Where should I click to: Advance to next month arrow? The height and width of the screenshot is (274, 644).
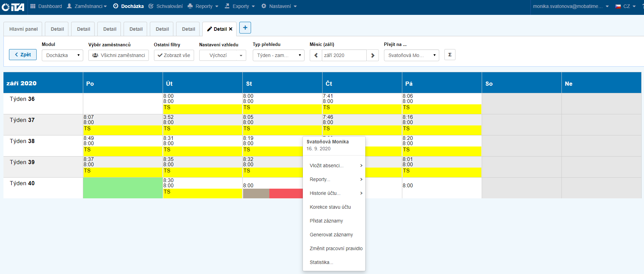(373, 55)
